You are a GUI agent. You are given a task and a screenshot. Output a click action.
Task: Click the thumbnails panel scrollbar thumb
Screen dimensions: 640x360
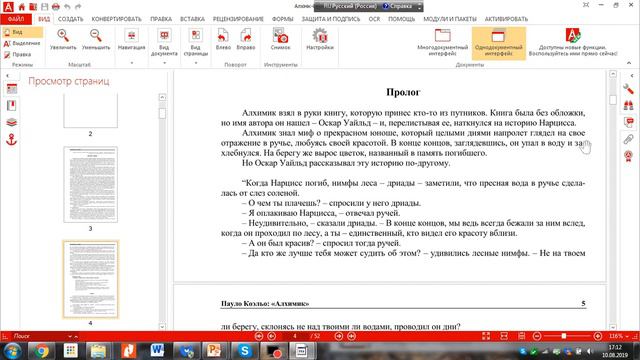(162, 113)
